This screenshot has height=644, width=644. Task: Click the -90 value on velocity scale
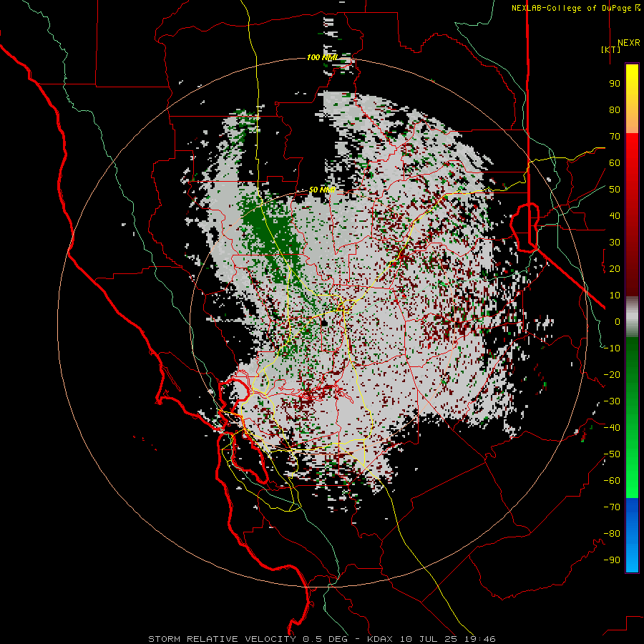tap(612, 560)
